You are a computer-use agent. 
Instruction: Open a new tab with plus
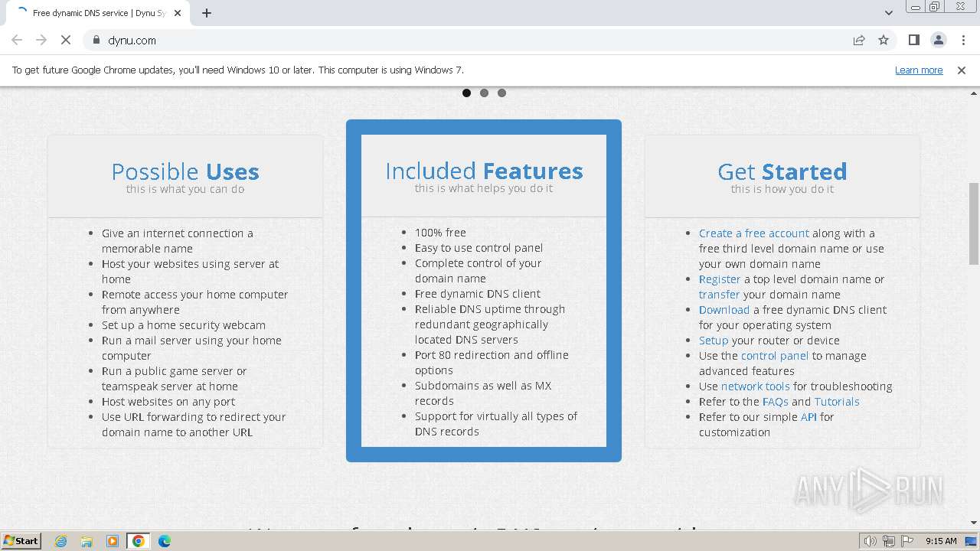[x=207, y=13]
